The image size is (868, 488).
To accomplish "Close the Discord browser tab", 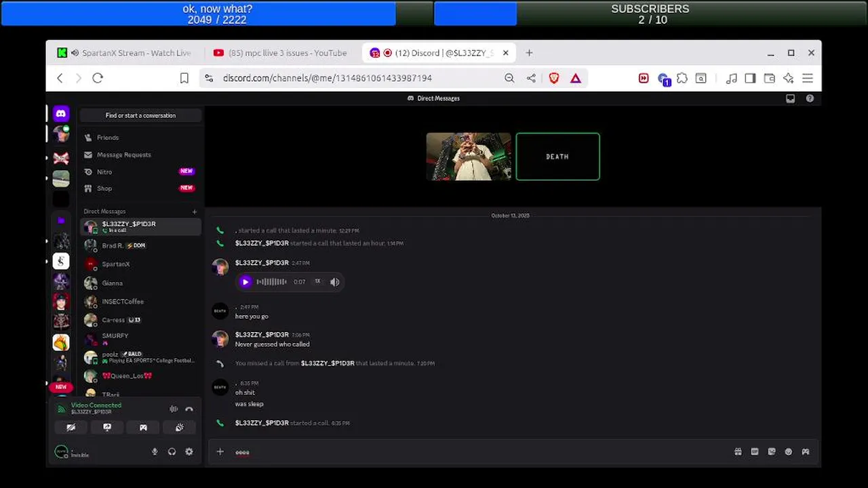I will click(505, 53).
